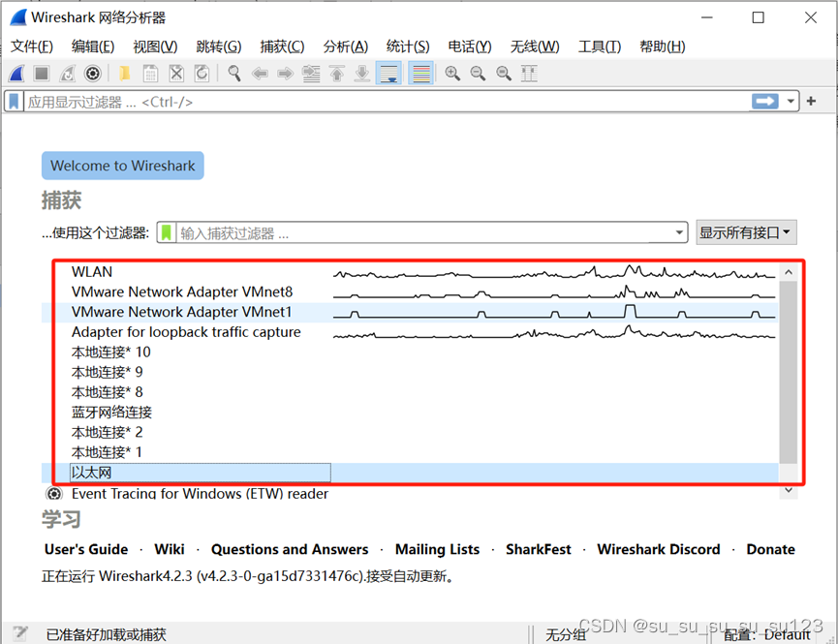Screen dimensions: 838x644
Task: Select VMware Network Adapter VMnet8
Action: pos(410,291)
